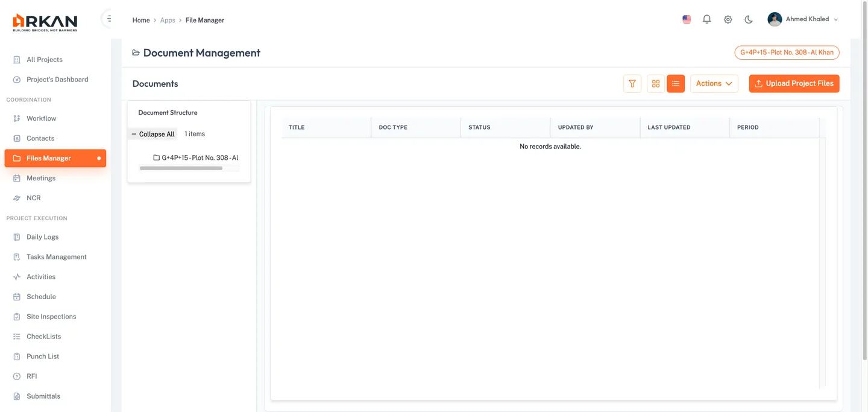The width and height of the screenshot is (868, 412).
Task: Open the Files Manager sidebar item
Action: 48,158
